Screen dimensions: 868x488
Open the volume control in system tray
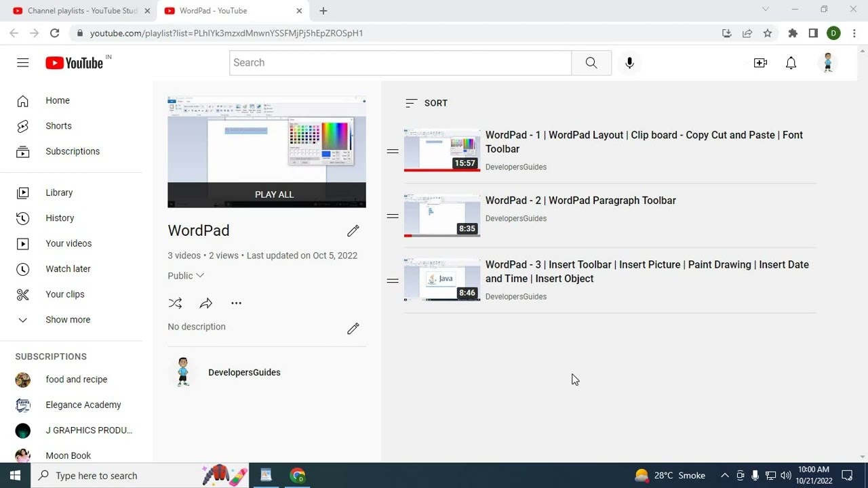786,476
